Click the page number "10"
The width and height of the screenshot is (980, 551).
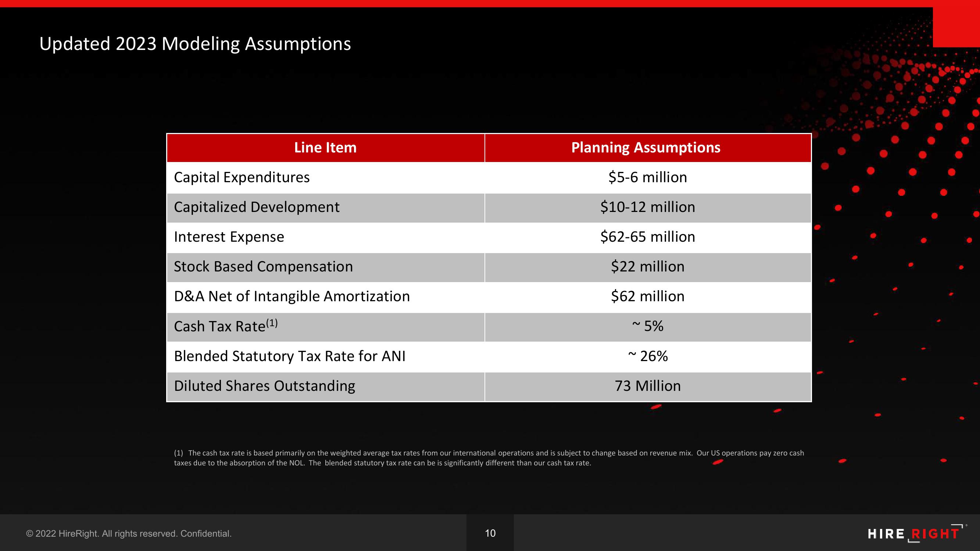point(490,533)
